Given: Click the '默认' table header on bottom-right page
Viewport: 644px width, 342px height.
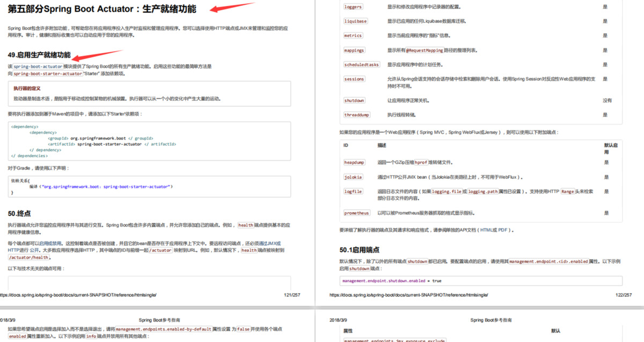Looking at the screenshot, I should [x=556, y=331].
